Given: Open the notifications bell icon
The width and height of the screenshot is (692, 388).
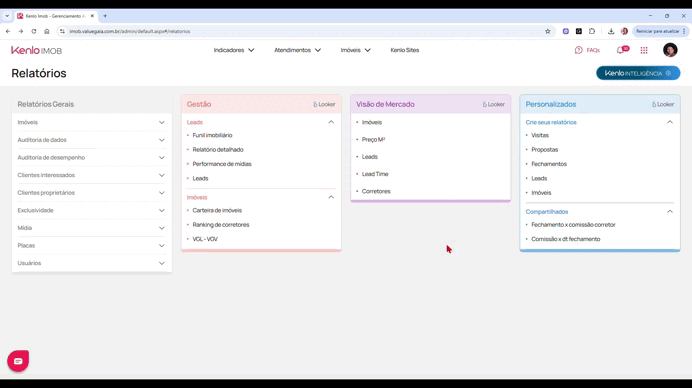Looking at the screenshot, I should (621, 50).
